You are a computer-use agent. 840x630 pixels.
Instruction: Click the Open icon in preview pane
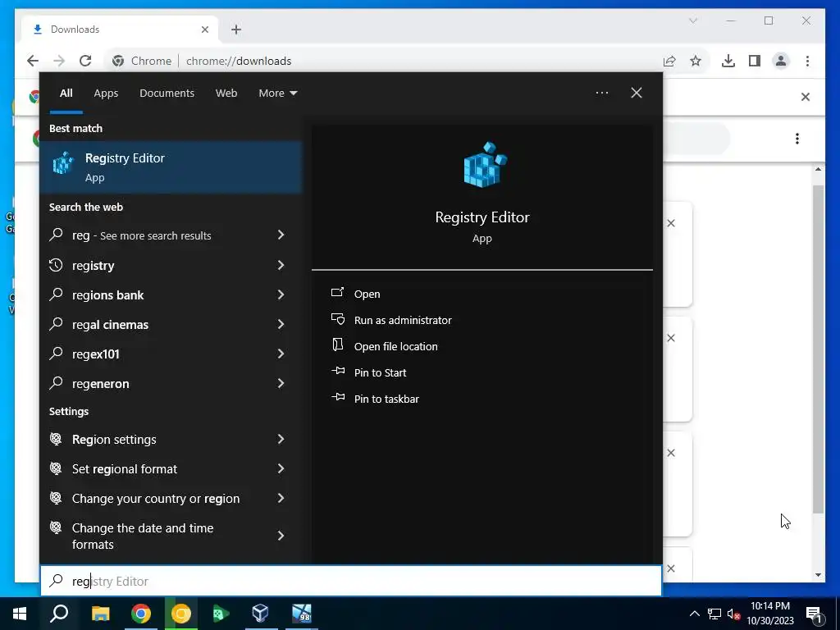(337, 293)
